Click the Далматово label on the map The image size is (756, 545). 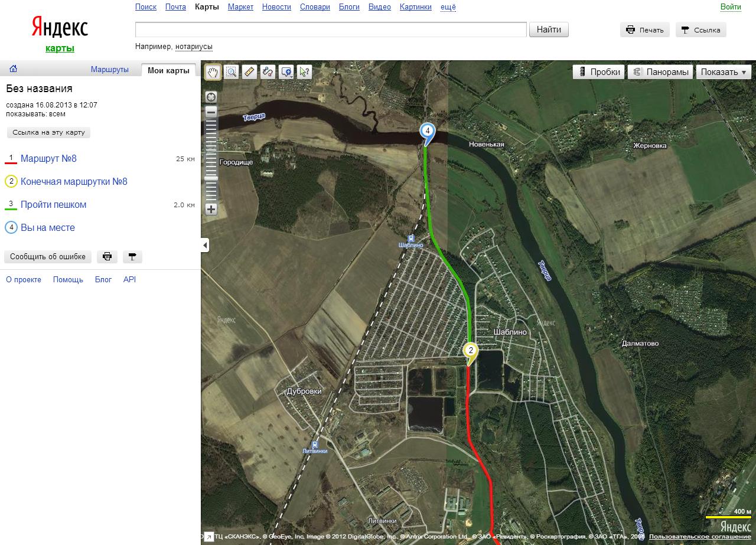click(640, 343)
